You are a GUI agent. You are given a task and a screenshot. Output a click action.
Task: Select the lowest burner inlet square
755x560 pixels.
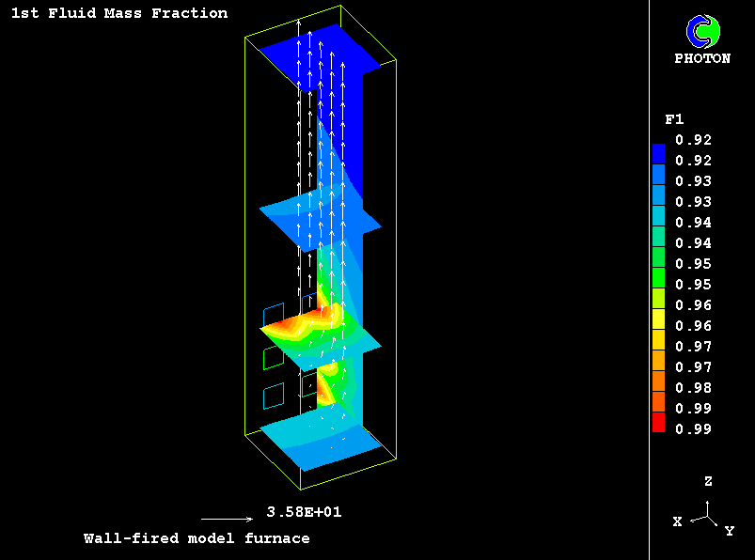[273, 395]
